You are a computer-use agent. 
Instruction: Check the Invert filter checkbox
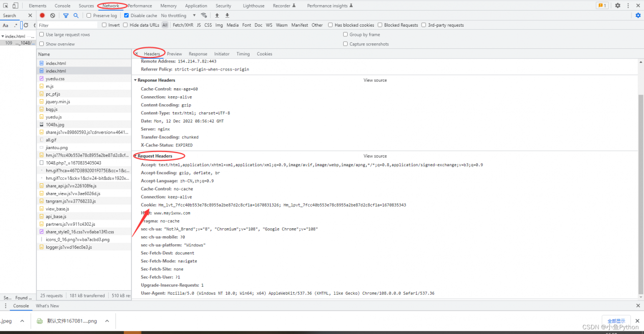(x=104, y=25)
